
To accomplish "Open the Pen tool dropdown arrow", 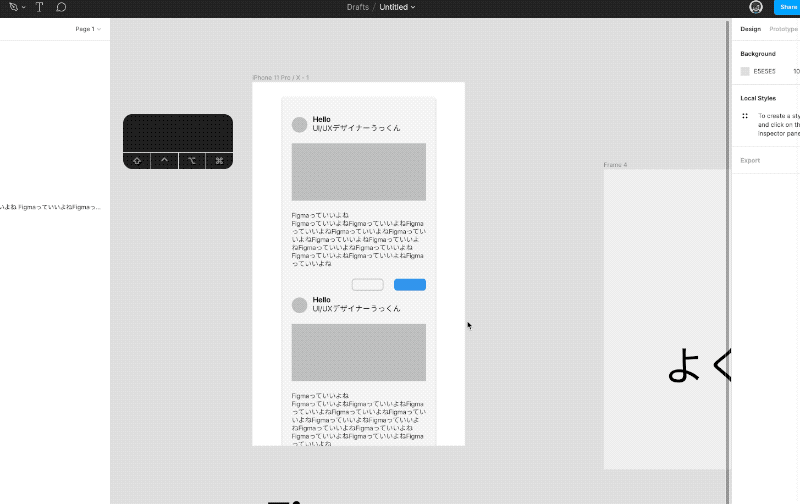I will [x=23, y=8].
